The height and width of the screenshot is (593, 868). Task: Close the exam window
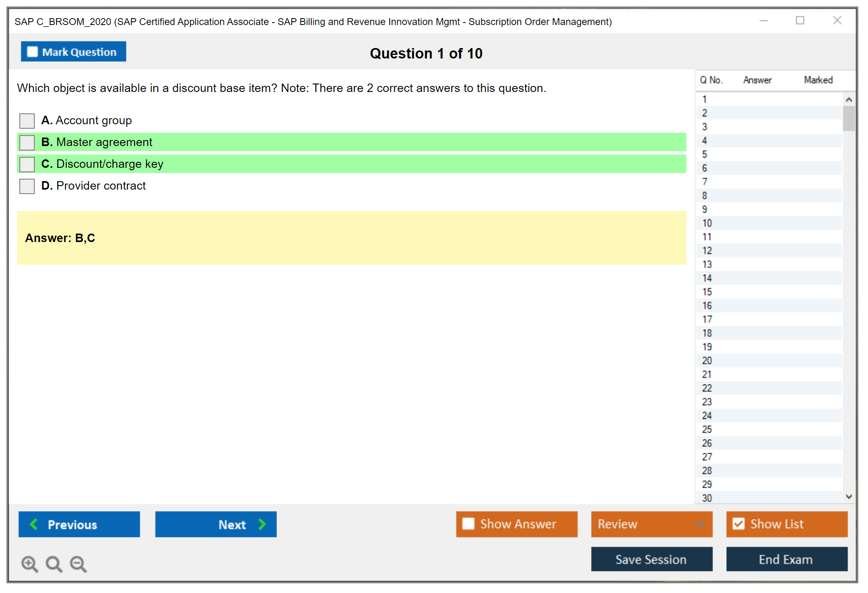coord(837,21)
